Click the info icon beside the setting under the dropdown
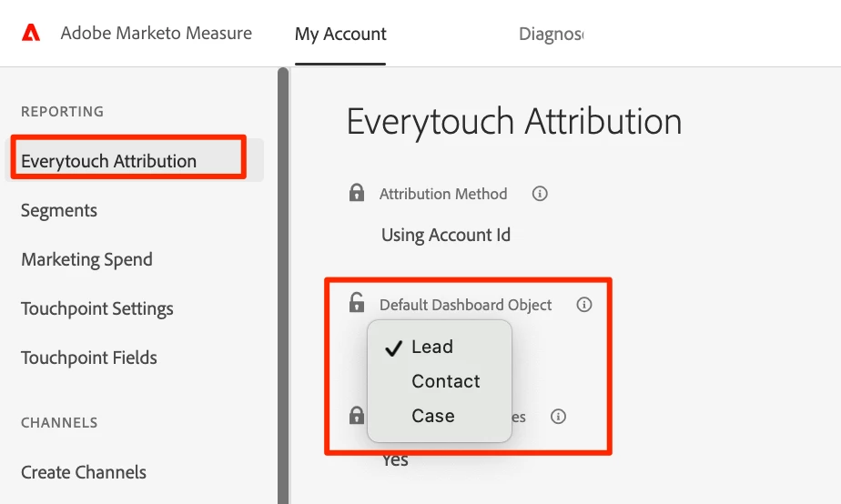Image resolution: width=841 pixels, height=504 pixels. pyautogui.click(x=558, y=417)
